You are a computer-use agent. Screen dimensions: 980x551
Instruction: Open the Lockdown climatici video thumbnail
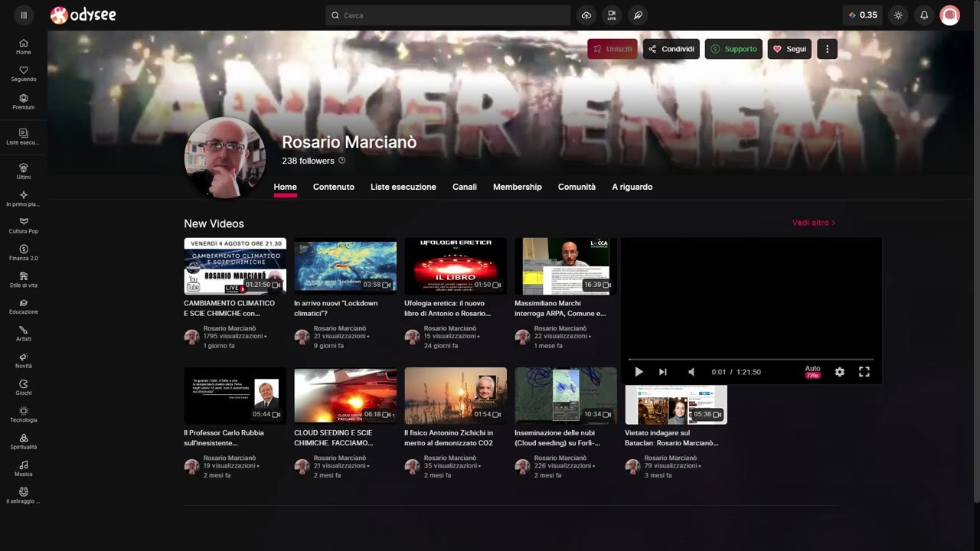click(x=345, y=266)
